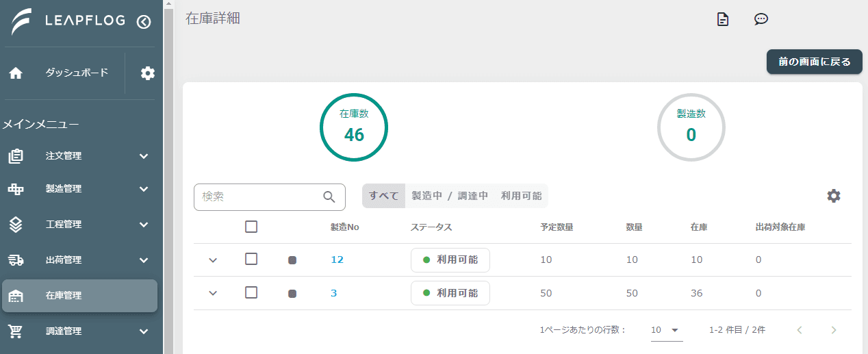Click the 製造数 0 circle indicator
Image resolution: width=868 pixels, height=354 pixels.
[x=691, y=127]
